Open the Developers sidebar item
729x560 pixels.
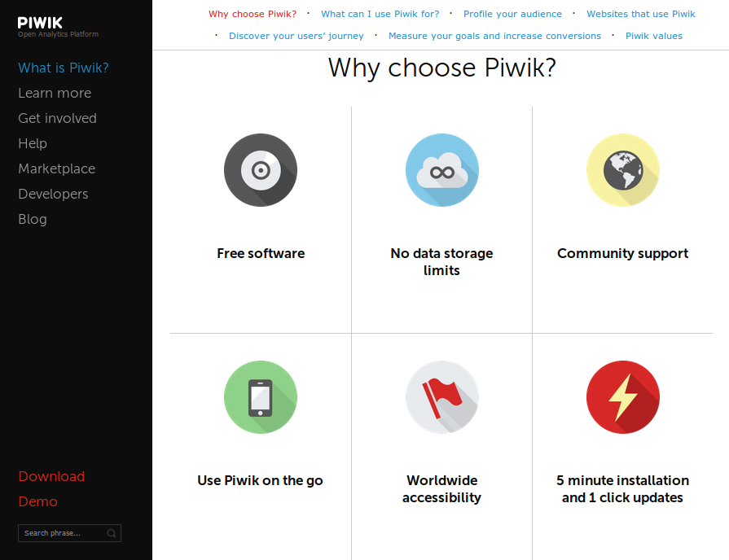(x=53, y=194)
